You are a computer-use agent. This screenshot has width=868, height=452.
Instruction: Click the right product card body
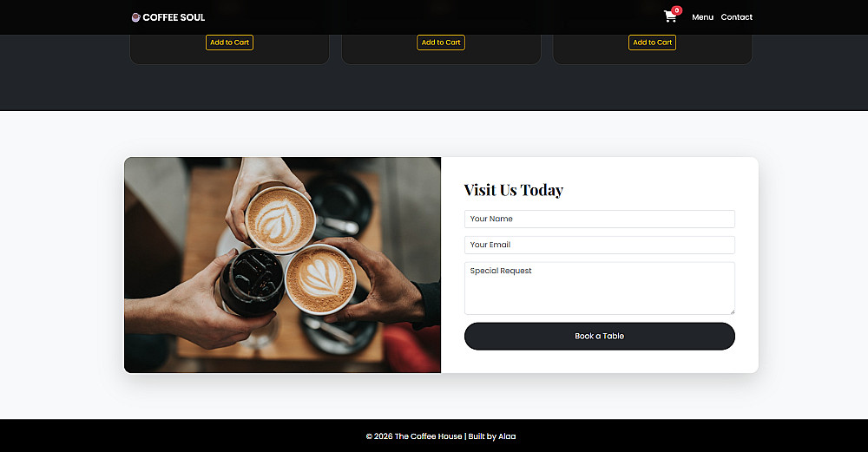click(x=652, y=57)
